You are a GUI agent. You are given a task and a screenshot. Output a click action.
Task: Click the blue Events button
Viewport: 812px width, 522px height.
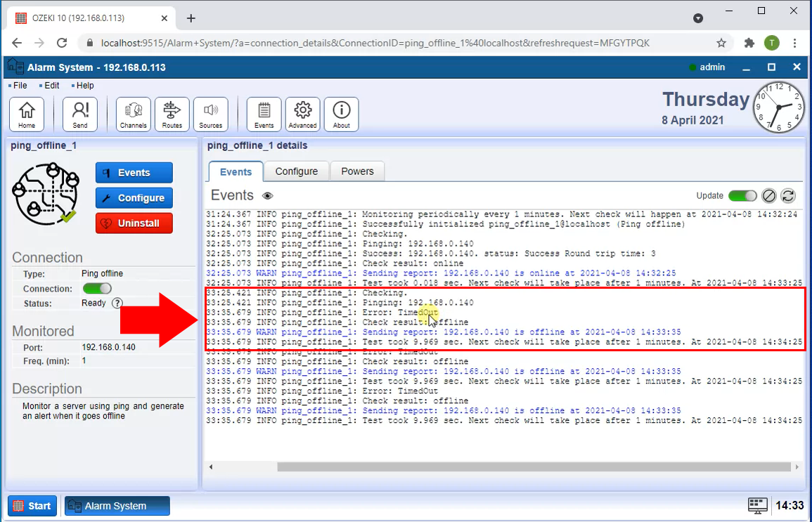(134, 173)
